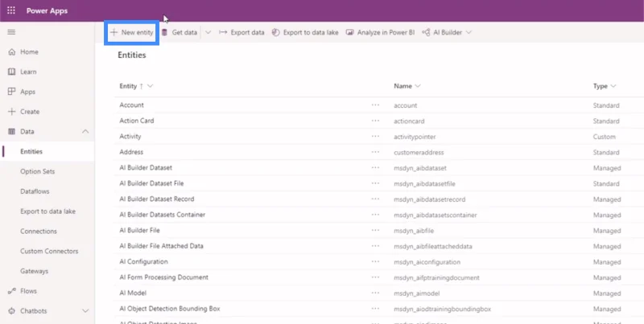
Task: Expand the AI Builder dropdown chevron
Action: 469,32
